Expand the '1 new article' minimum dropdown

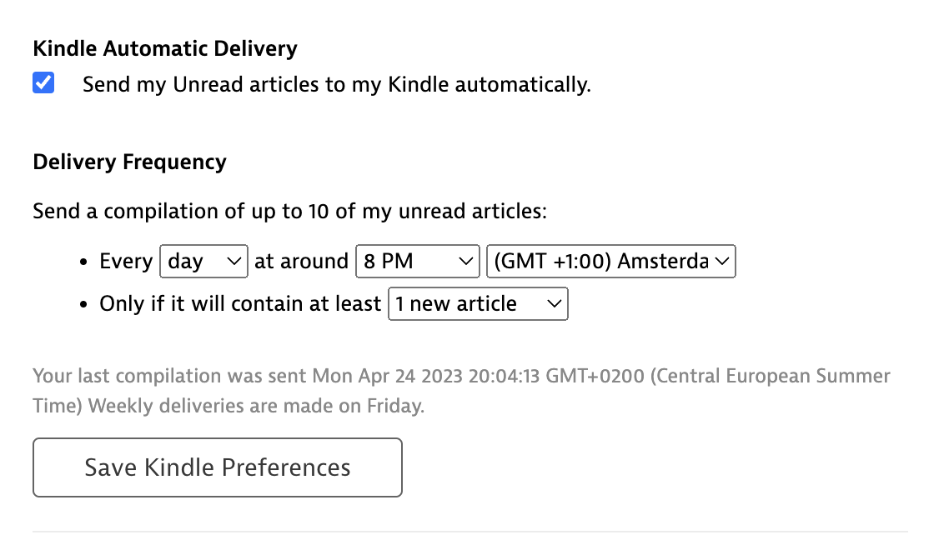478,303
